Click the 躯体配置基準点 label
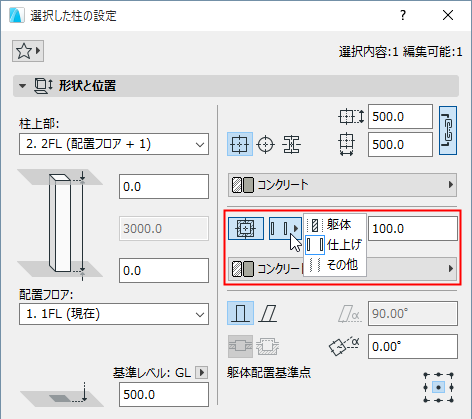 (269, 372)
